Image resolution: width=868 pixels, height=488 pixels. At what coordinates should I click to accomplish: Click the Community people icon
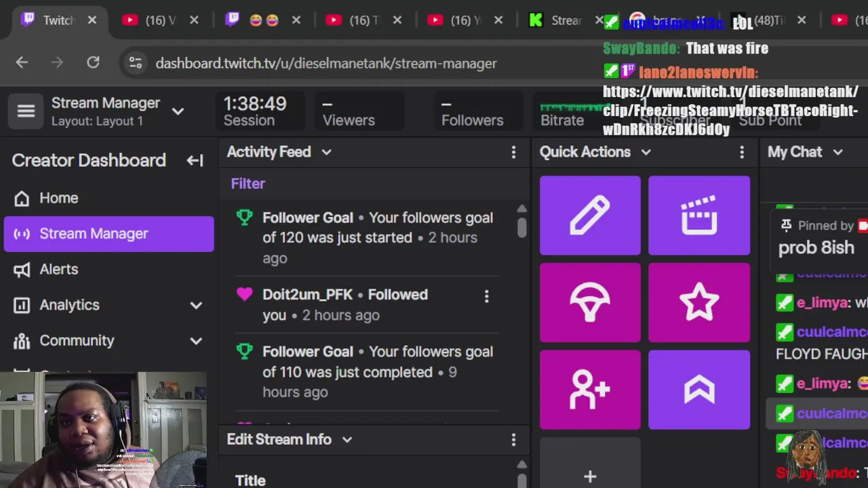(22, 341)
